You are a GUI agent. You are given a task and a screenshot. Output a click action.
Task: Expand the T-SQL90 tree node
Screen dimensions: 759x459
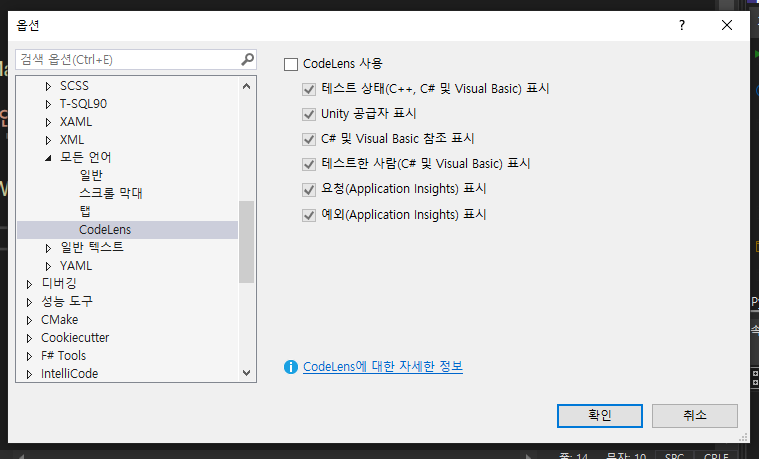click(x=48, y=104)
